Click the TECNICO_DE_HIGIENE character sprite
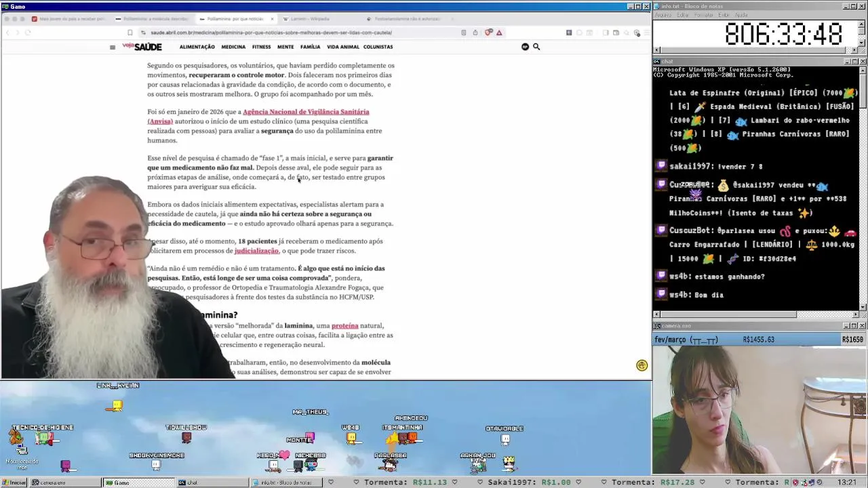Viewport: 868px width, 488px height. (x=43, y=439)
